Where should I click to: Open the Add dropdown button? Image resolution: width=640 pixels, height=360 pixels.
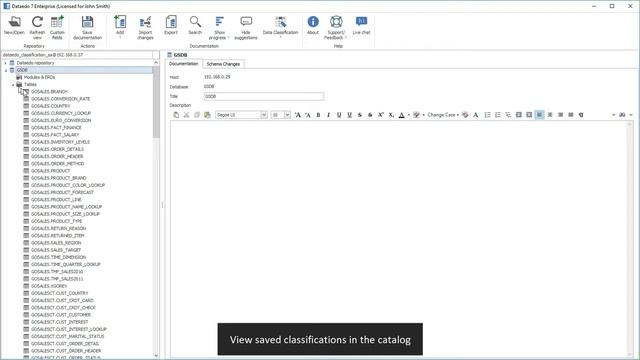[120, 27]
